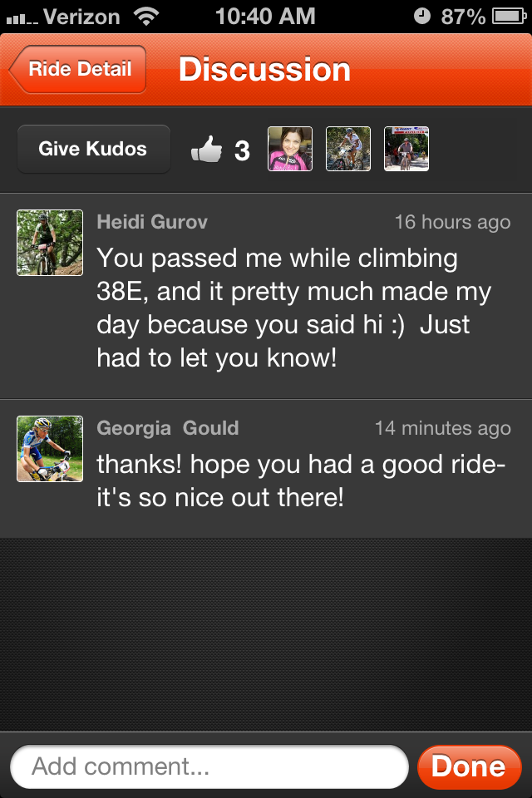The image size is (532, 798).
Task: Select Georgia's reply comment text
Action: tap(299, 481)
